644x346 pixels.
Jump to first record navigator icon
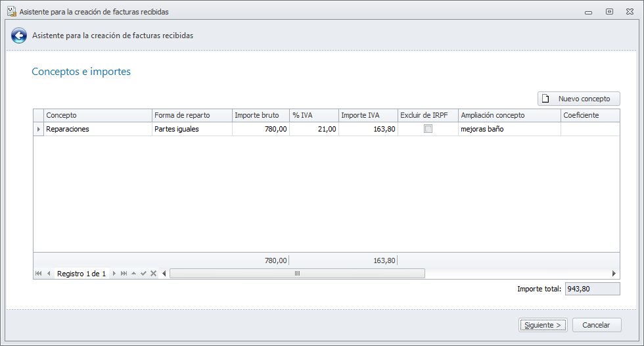coord(39,274)
